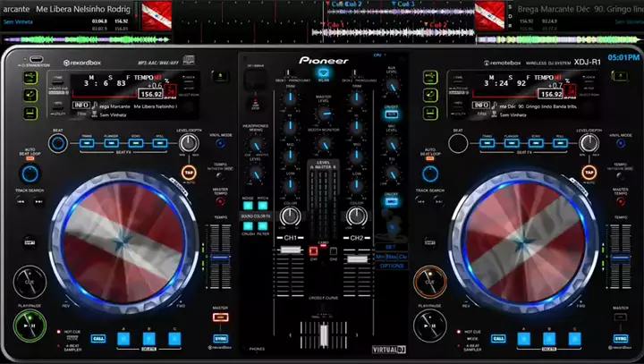The width and height of the screenshot is (644, 364).
Task: Click the right deck MIDI source icon
Action: tap(430, 113)
